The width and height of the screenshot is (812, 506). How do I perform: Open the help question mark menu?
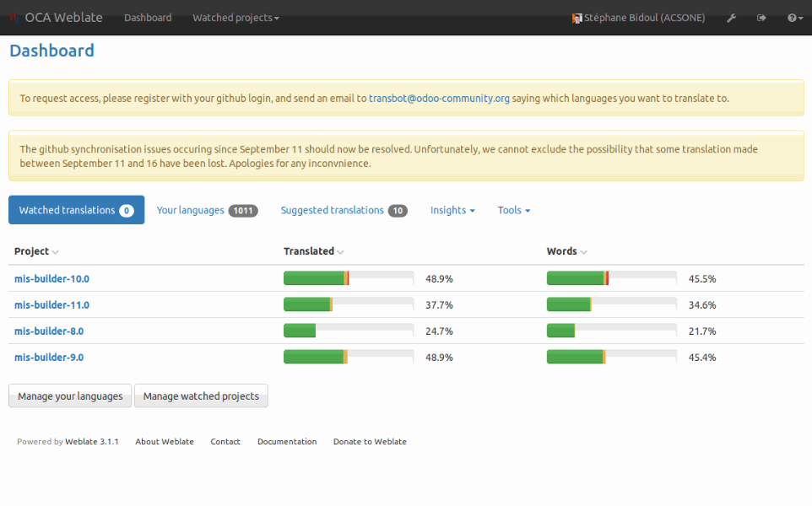(x=794, y=18)
